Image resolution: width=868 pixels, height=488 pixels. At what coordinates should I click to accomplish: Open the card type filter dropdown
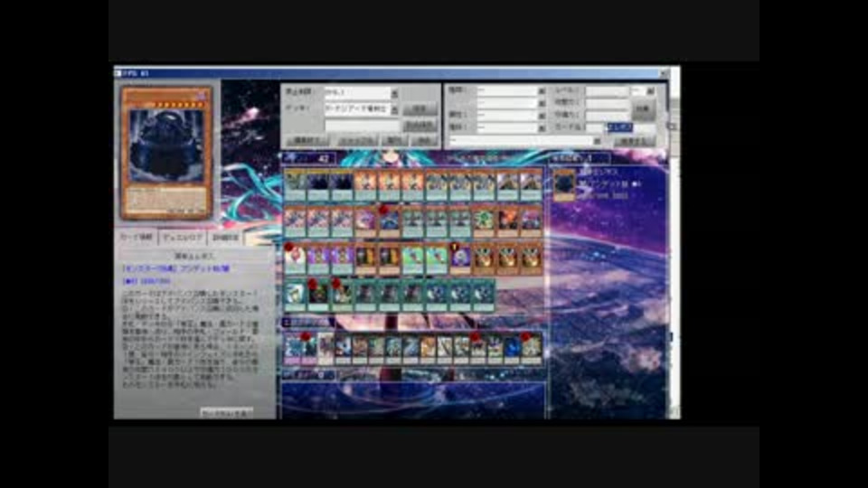511,90
